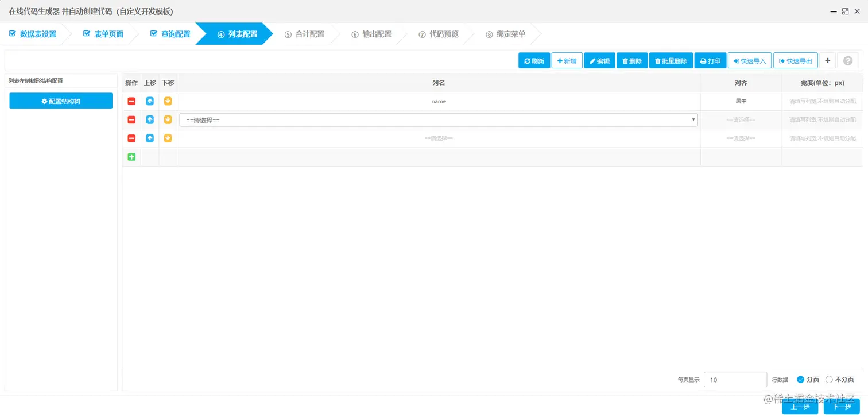
Task: Click the plus icon button in toolbar
Action: click(x=827, y=60)
